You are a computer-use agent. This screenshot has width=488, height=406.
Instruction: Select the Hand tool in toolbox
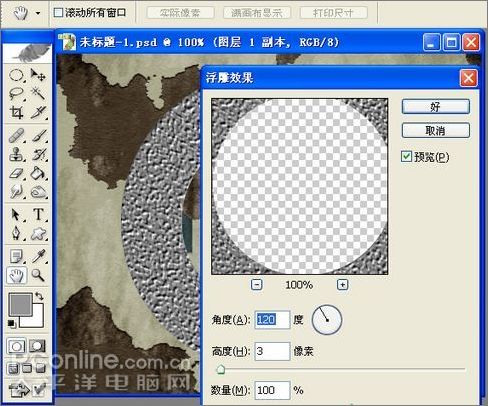(16, 275)
